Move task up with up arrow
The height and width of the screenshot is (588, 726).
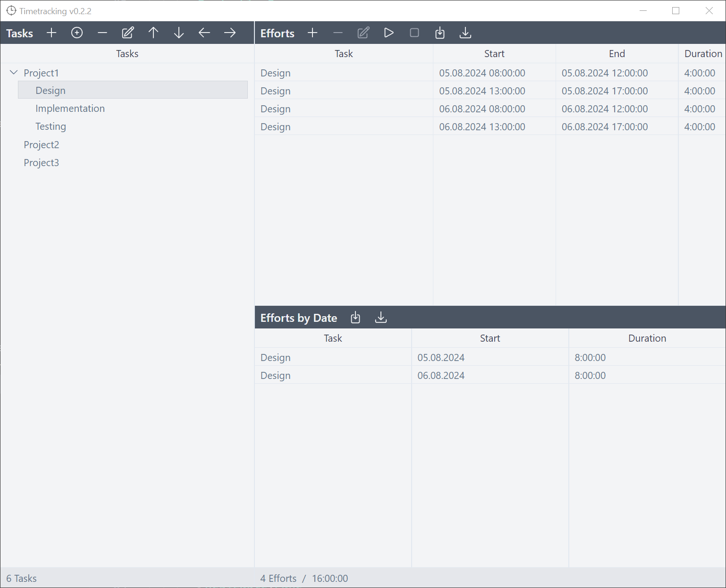[x=153, y=33]
